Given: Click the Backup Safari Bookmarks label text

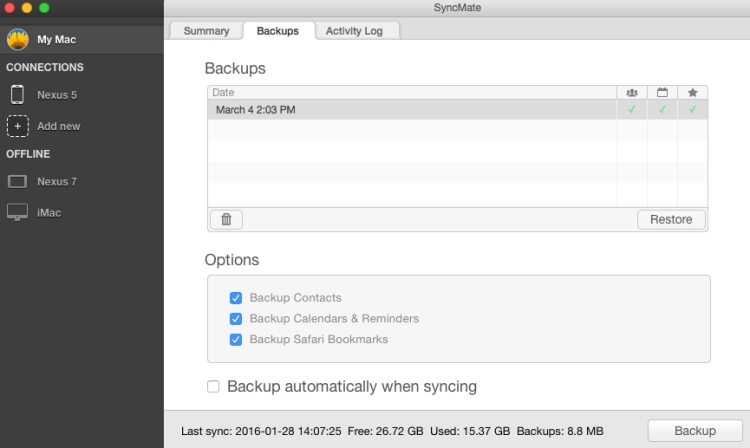Looking at the screenshot, I should click(319, 339).
